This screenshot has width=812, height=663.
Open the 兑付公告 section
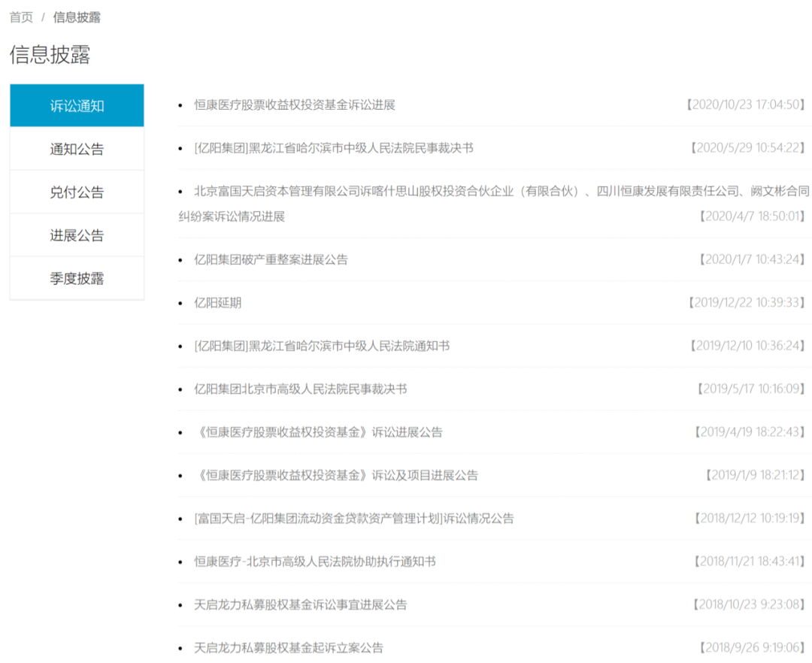[x=75, y=192]
